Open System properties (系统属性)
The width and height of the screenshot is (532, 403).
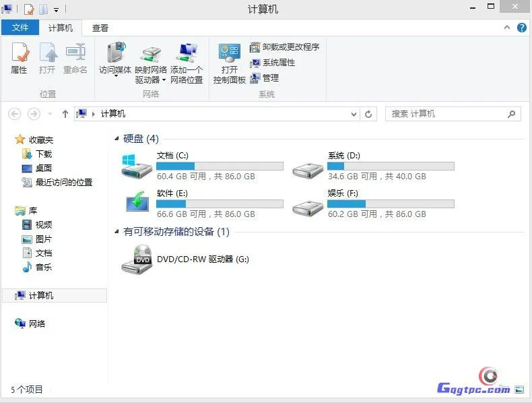click(x=273, y=63)
